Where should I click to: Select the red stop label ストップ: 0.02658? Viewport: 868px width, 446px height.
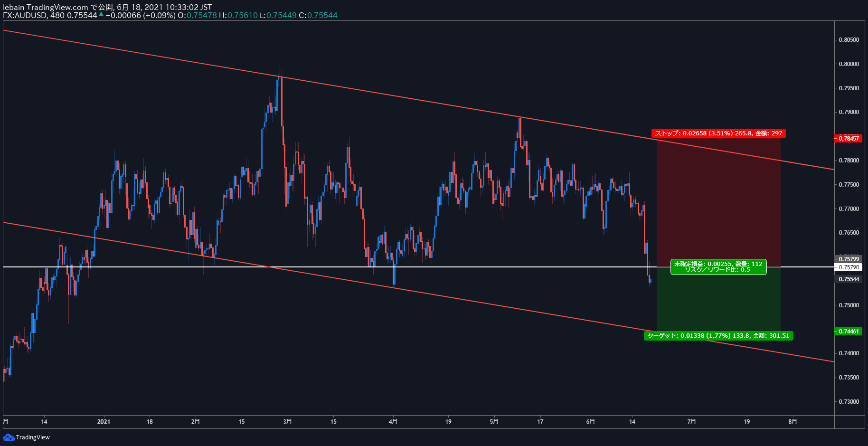point(718,133)
